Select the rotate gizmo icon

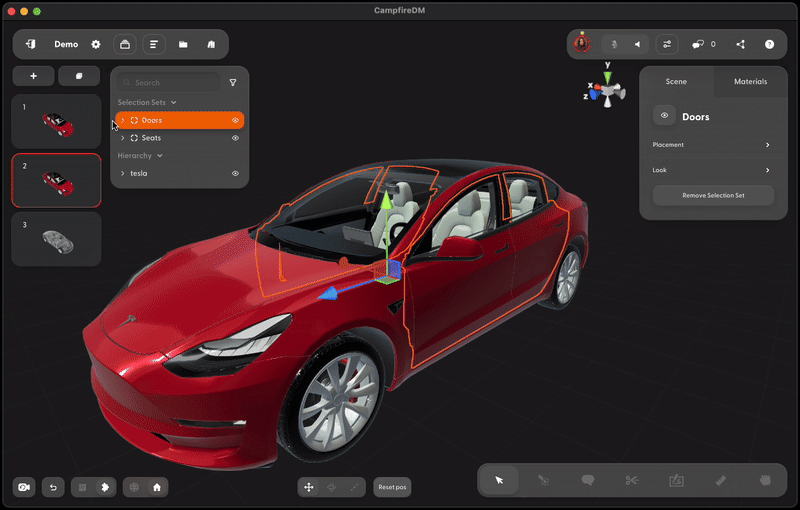coord(332,487)
